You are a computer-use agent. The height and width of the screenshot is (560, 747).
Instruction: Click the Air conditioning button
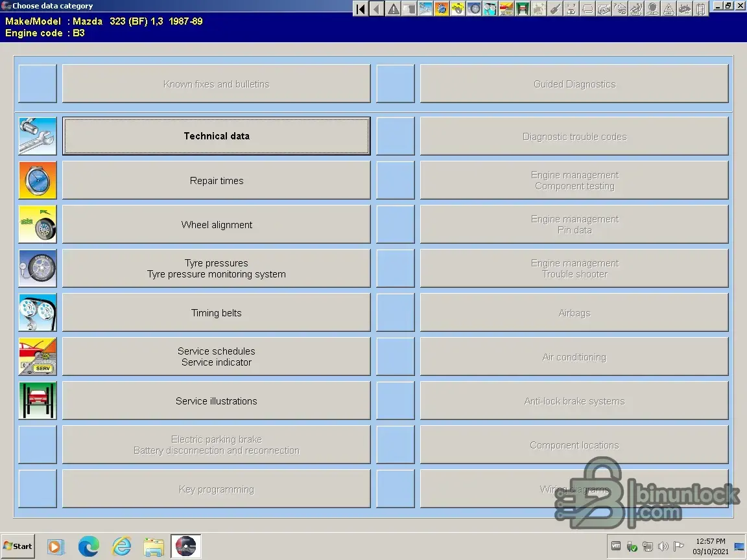pos(574,356)
